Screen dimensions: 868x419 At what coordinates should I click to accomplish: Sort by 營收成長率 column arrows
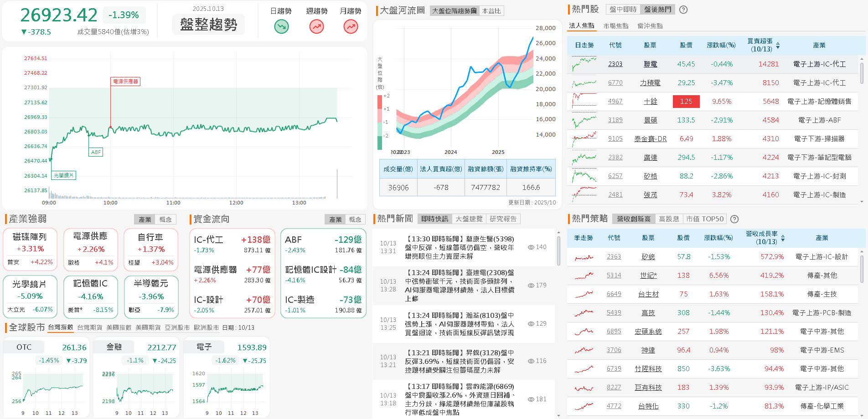pyautogui.click(x=783, y=238)
